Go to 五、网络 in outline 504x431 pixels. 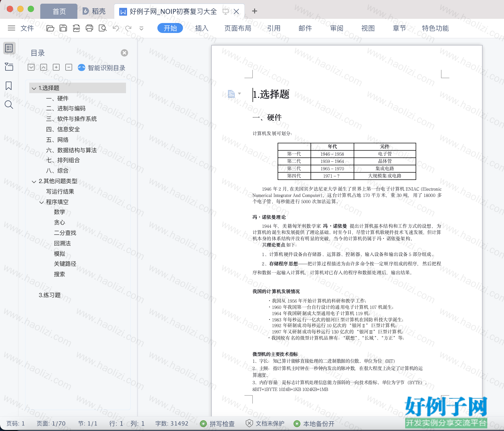point(57,140)
